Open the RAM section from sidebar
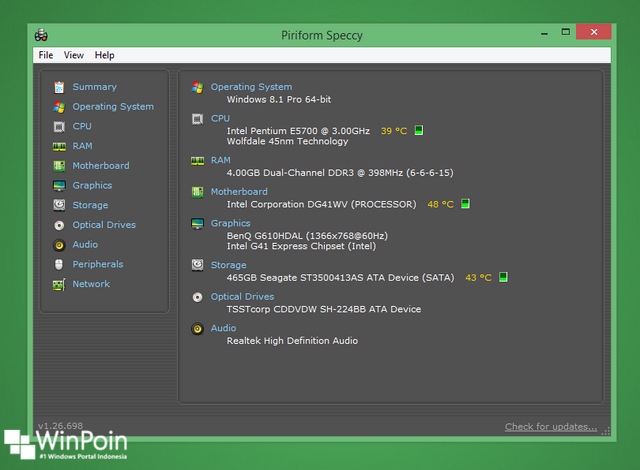Screen dimensions: 640x470 pos(82,146)
